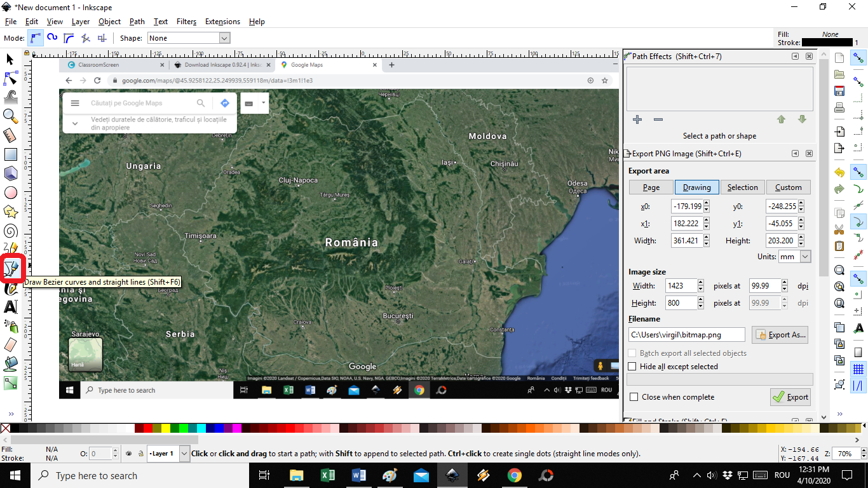Open the Object menu
This screenshot has height=488, width=868.
pos(109,22)
